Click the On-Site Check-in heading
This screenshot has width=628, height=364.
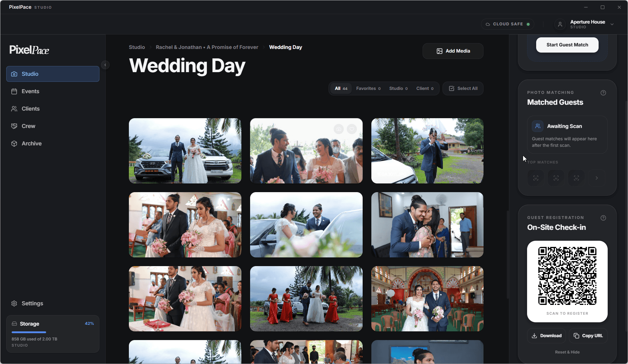click(556, 227)
